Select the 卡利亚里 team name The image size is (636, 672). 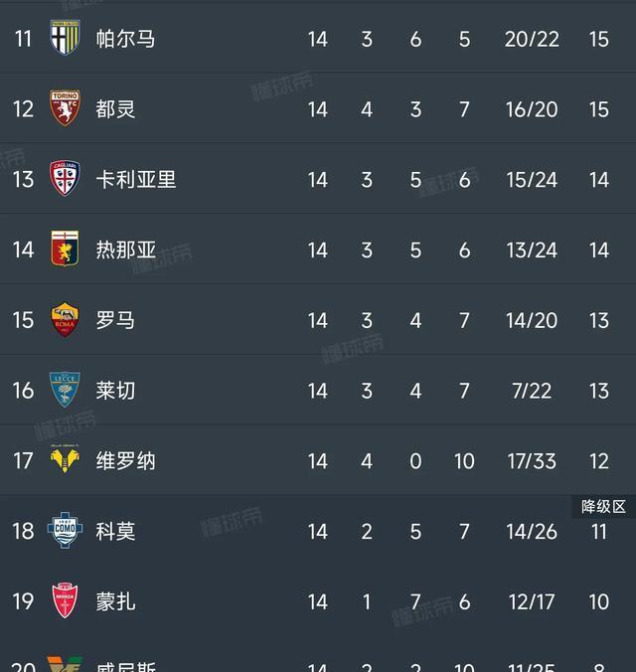click(136, 180)
